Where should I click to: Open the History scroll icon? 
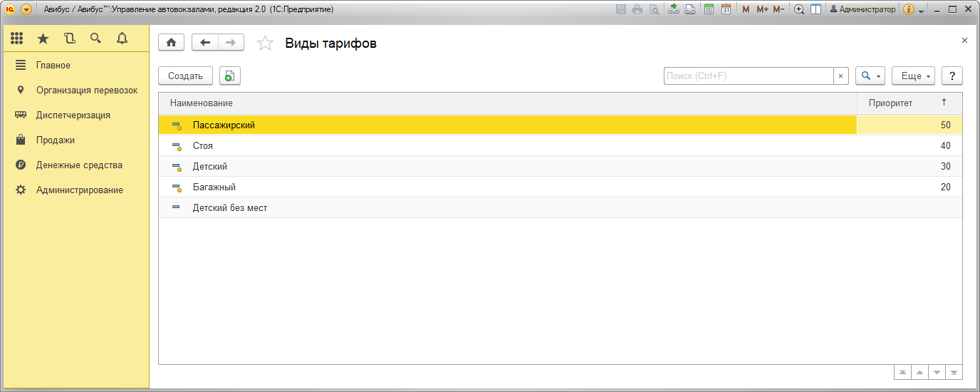[x=69, y=38]
